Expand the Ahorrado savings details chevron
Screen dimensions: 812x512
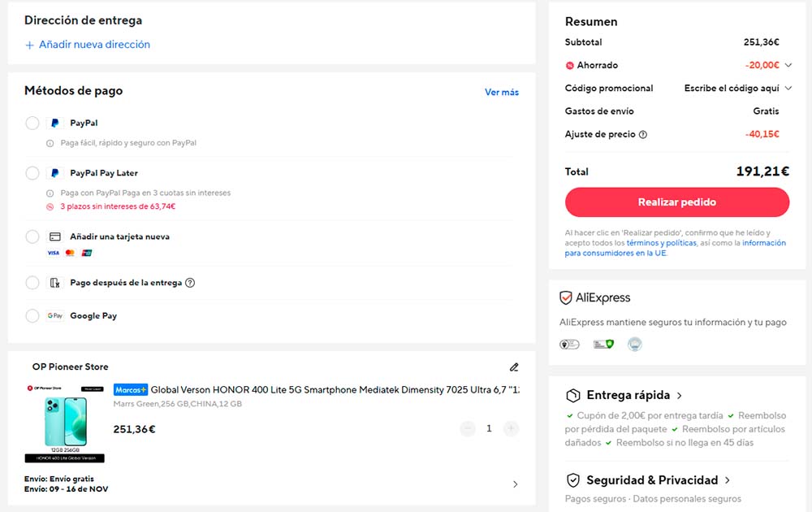788,65
